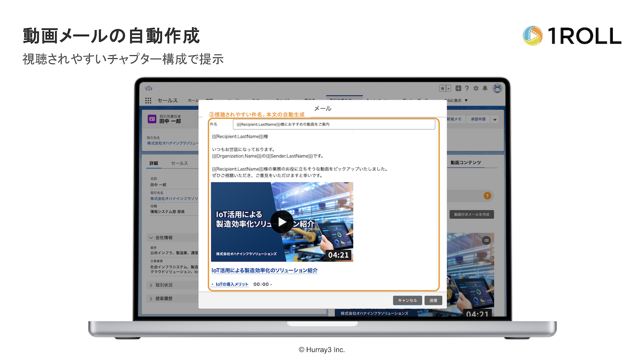This screenshot has height=362, width=644.
Task: Open the setup gear icon
Action: pyautogui.click(x=476, y=88)
